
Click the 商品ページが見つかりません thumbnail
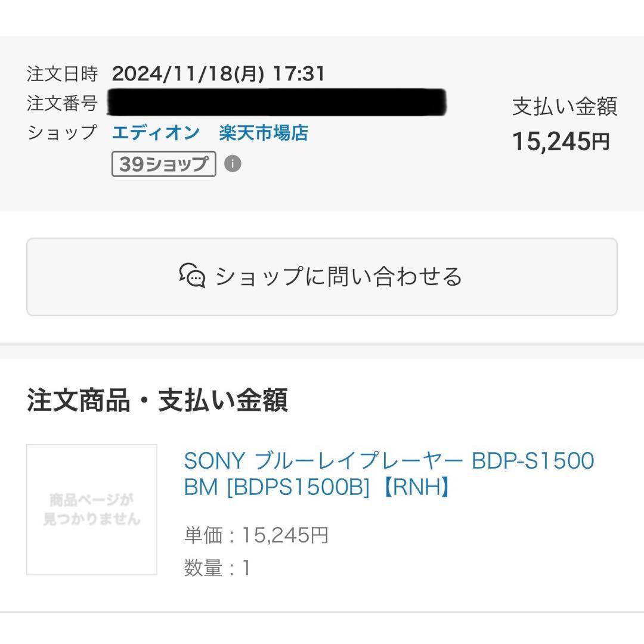click(91, 511)
